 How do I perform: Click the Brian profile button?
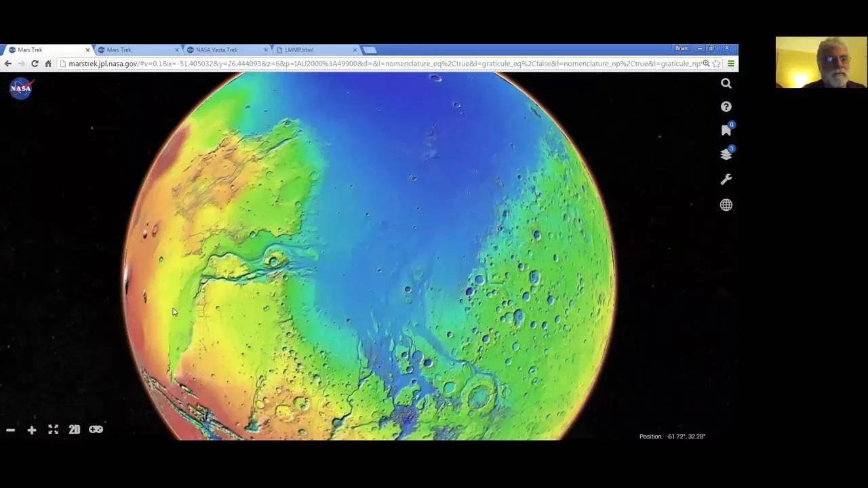point(682,48)
